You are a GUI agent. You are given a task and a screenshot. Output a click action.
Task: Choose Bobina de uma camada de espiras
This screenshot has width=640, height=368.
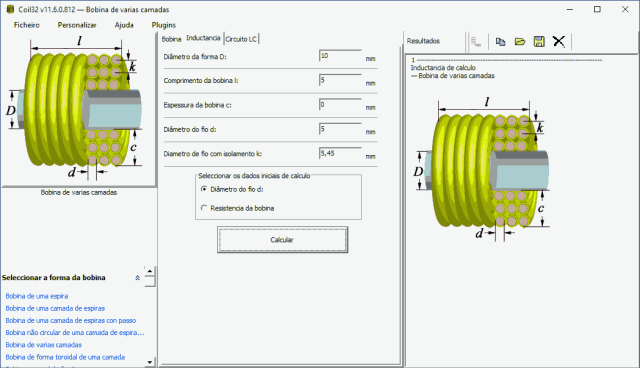tap(55, 308)
